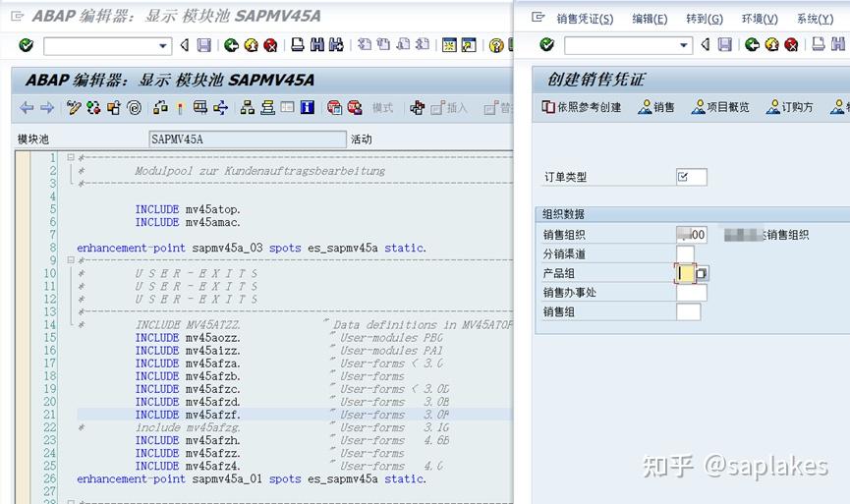Viewport: 850px width, 504px height.
Task: Open ABAP editor command field dropdown
Action: click(x=162, y=46)
